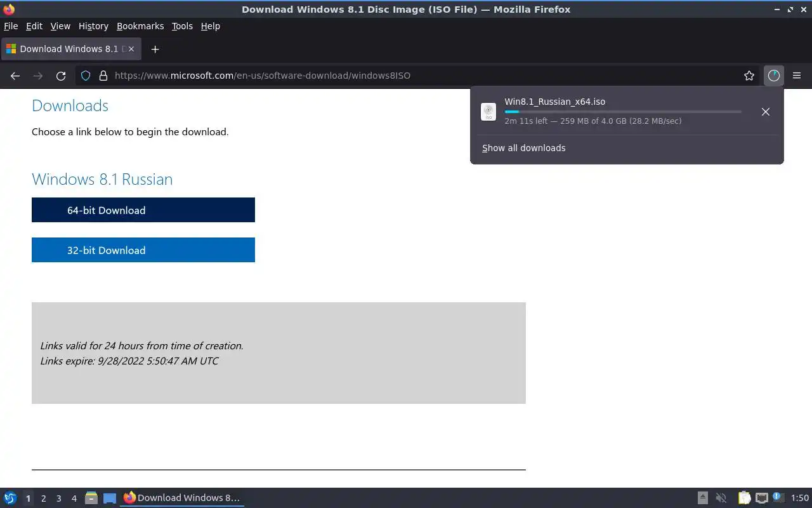Click the download progress bar
This screenshot has height=508, width=812.
click(623, 112)
